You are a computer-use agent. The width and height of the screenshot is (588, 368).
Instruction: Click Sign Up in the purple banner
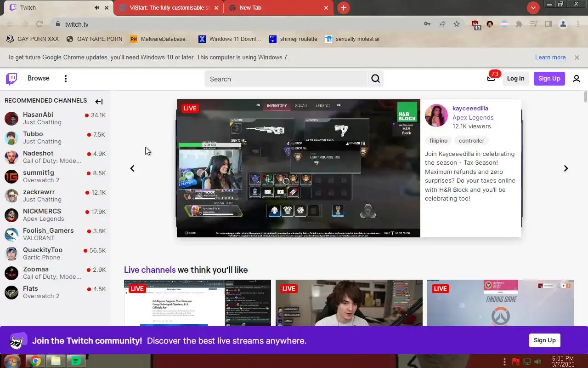pyautogui.click(x=545, y=340)
